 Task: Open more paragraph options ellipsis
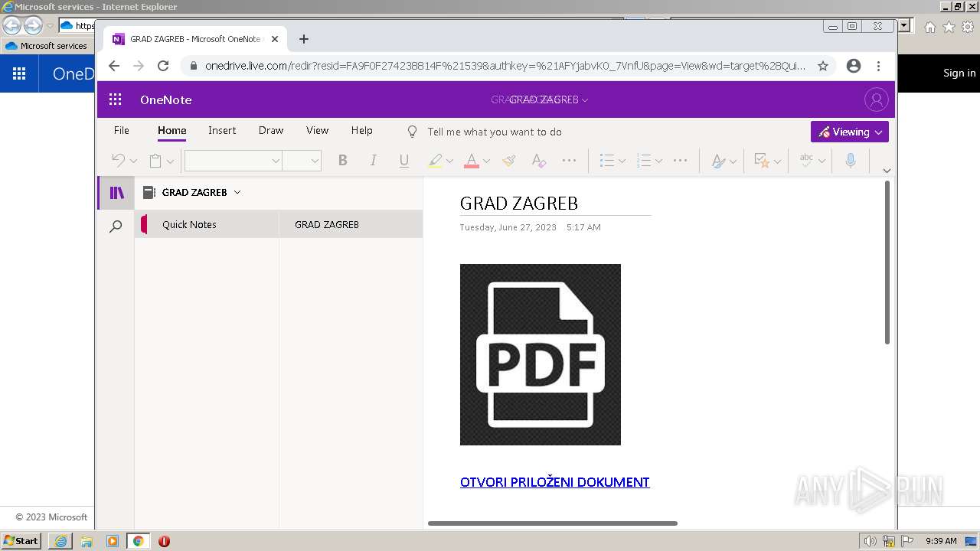(680, 160)
